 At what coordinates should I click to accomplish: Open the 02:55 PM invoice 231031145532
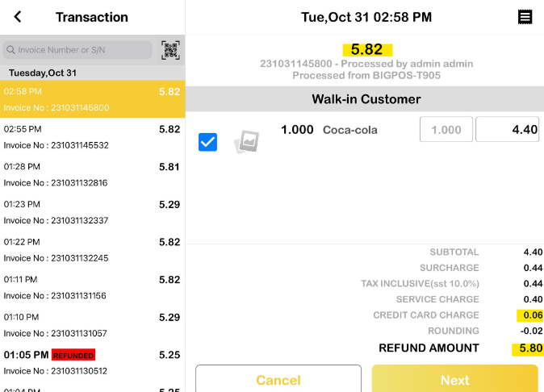(x=92, y=137)
